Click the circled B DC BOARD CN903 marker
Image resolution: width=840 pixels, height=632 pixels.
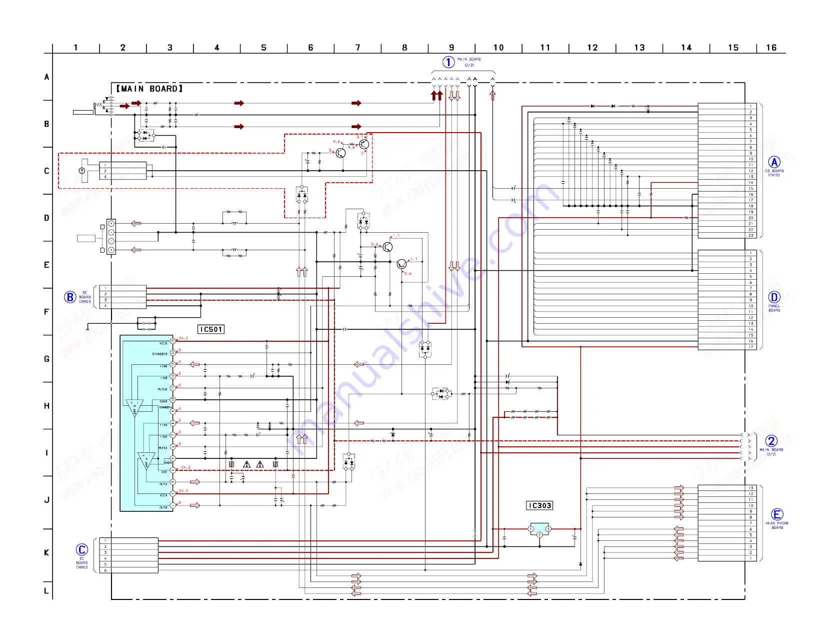pos(70,297)
